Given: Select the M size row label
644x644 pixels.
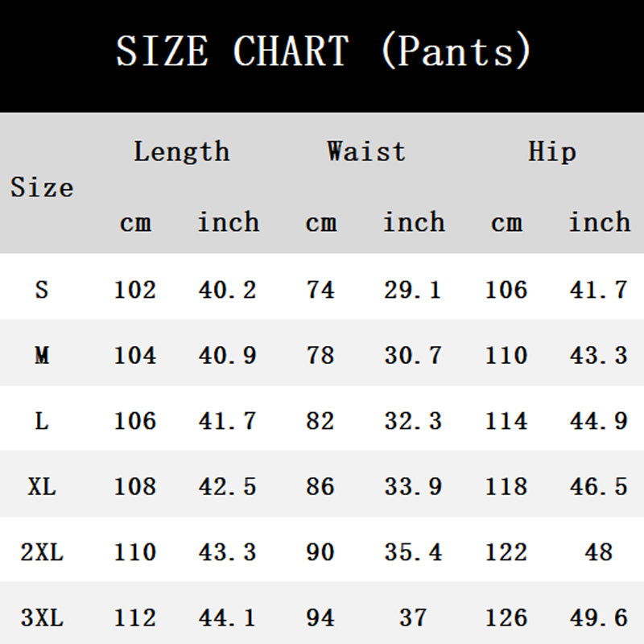Looking at the screenshot, I should click(42, 355).
